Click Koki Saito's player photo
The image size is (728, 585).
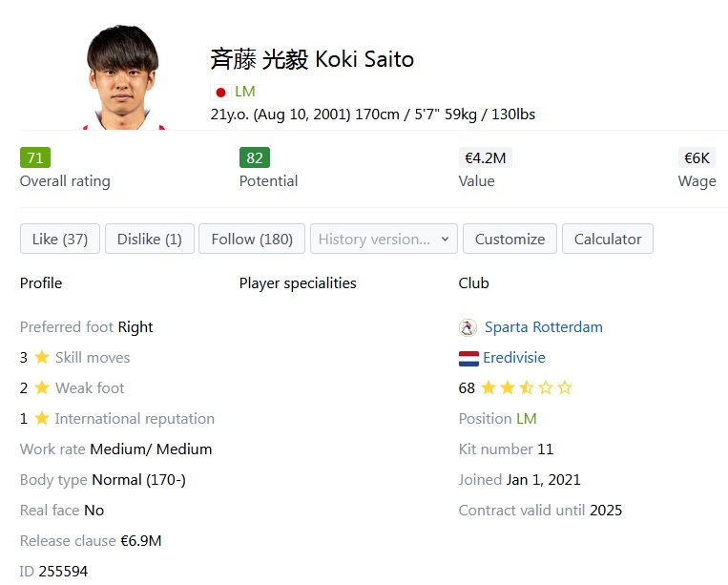coord(122,78)
